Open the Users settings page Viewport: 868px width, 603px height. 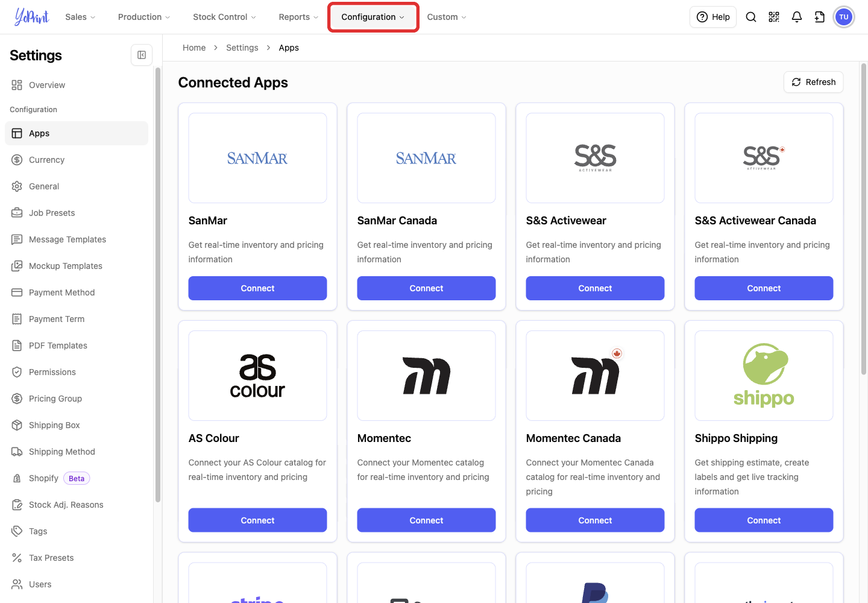[x=77, y=584]
